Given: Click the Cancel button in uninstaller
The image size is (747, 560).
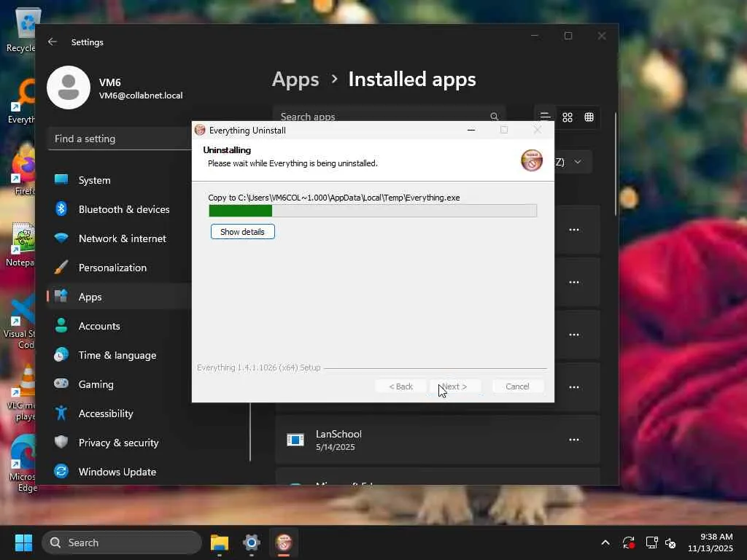Looking at the screenshot, I should click(x=517, y=386).
